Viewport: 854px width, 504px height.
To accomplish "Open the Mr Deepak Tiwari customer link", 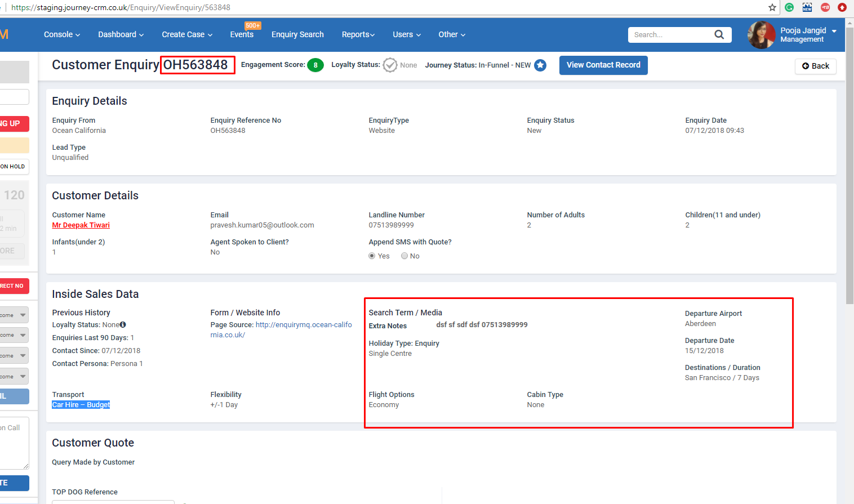I will (x=81, y=225).
